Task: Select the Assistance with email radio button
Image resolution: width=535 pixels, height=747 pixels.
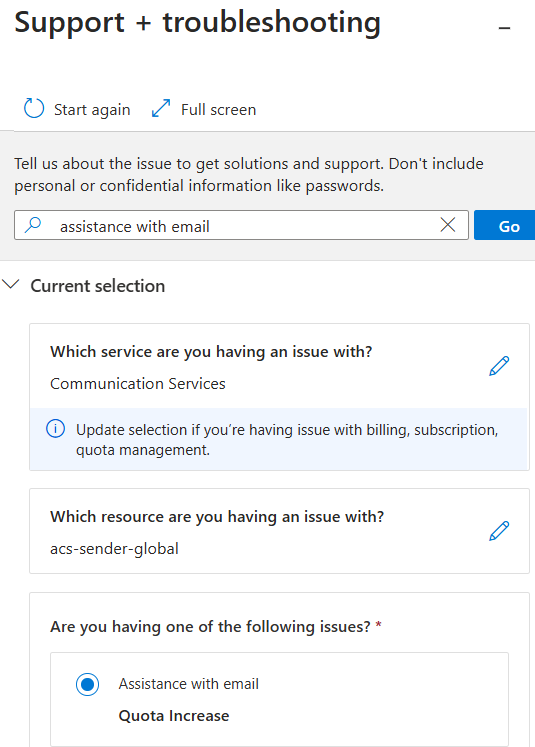Action: click(87, 684)
